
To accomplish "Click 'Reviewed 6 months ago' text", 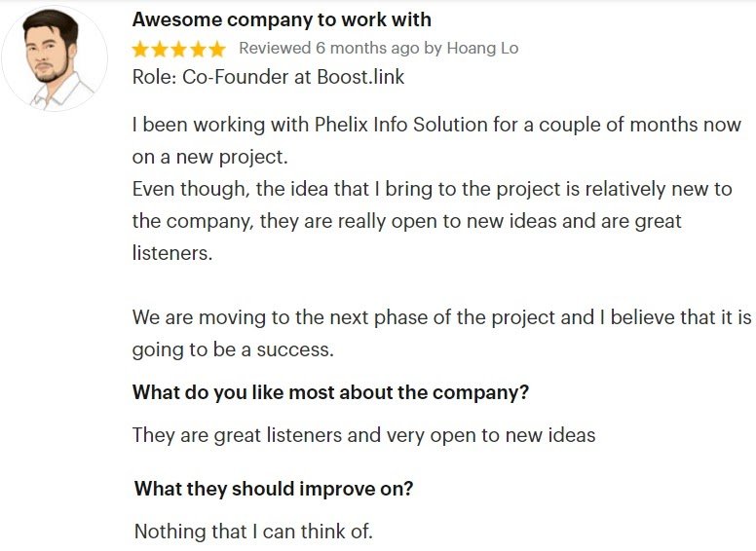I will click(x=329, y=49).
